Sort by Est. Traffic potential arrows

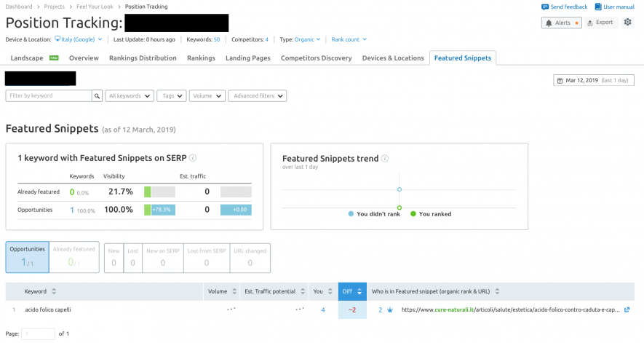point(303,291)
